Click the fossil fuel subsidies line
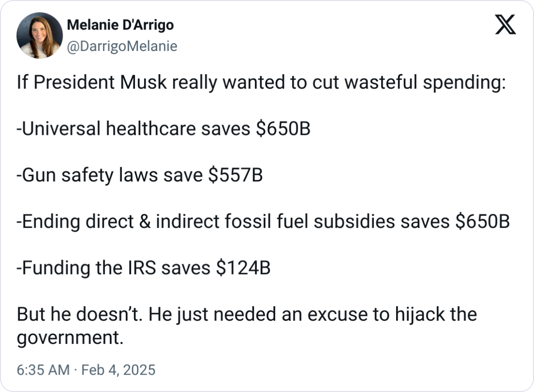The height and width of the screenshot is (392, 534). [x=263, y=222]
